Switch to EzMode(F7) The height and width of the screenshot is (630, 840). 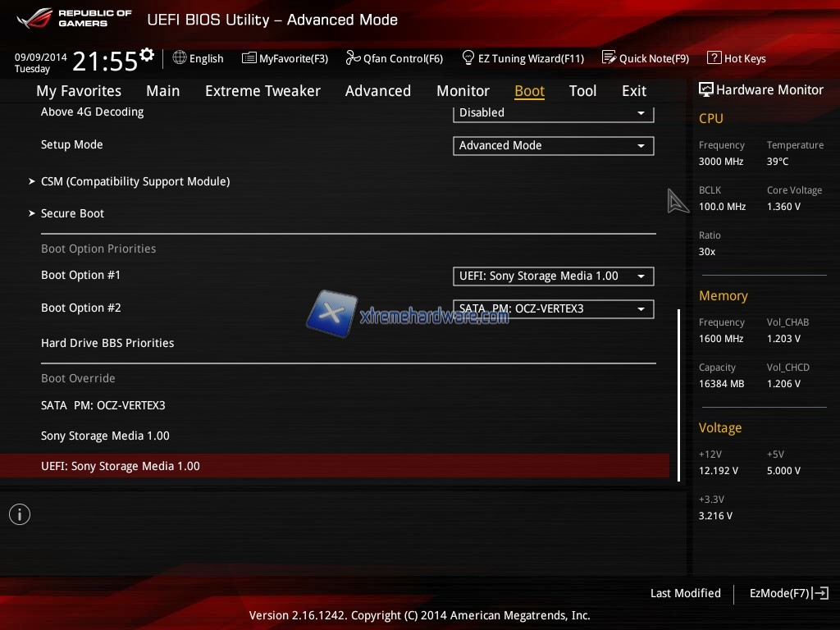(787, 593)
